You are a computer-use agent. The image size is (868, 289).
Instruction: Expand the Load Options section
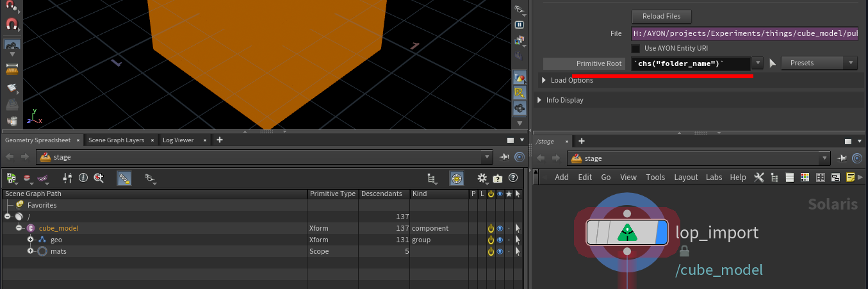544,80
